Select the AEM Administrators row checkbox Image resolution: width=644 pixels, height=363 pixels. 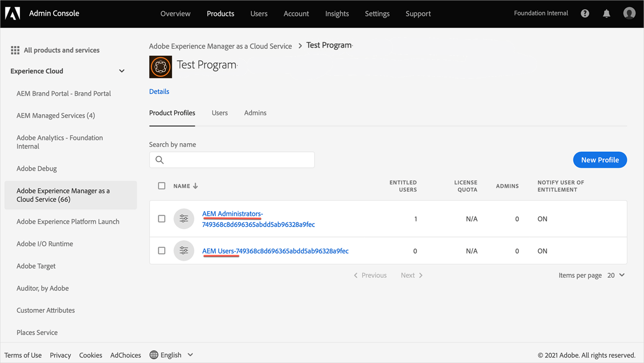(162, 218)
